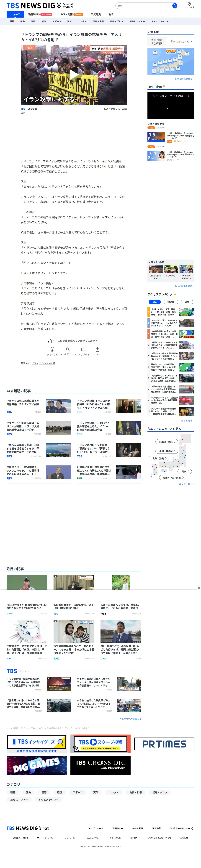Image resolution: width=201 pixels, height=868 pixels.
Task: Select the LIVE・動画 tab
Action: [71, 14]
